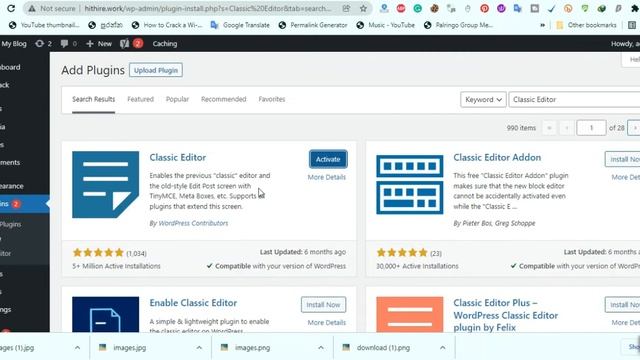Open the Yoast SEO icon with 2 notifications
The image size is (640, 360).
point(131,43)
